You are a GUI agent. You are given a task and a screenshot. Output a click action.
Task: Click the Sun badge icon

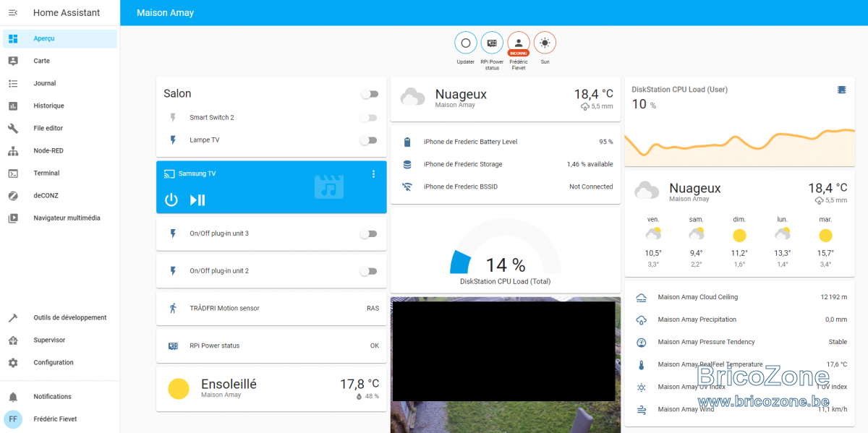(545, 43)
